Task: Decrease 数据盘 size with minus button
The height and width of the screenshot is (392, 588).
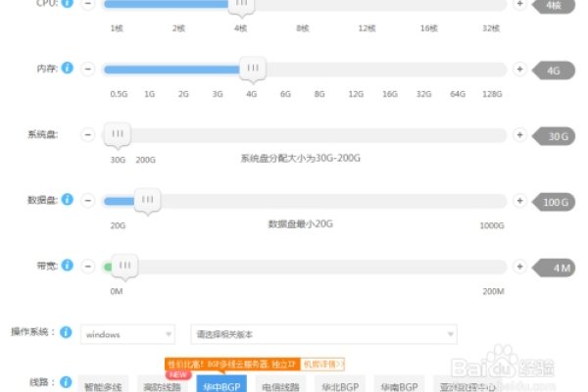Action: (88, 200)
